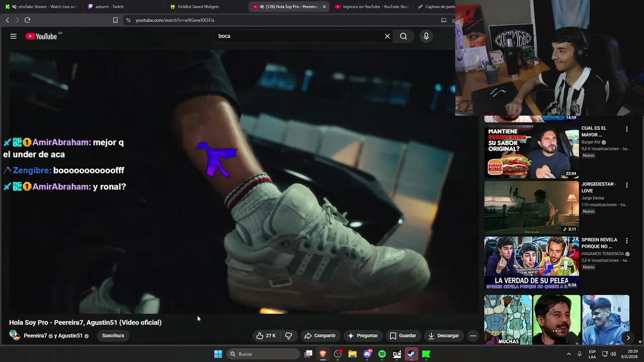The height and width of the screenshot is (362, 644).
Task: Open the SPREEN REVELA thumbnail
Action: 531,263
